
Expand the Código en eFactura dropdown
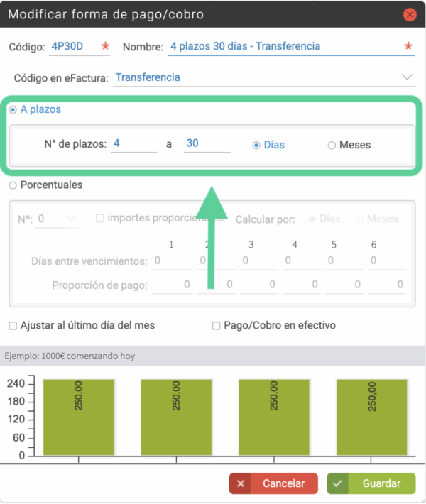(407, 77)
